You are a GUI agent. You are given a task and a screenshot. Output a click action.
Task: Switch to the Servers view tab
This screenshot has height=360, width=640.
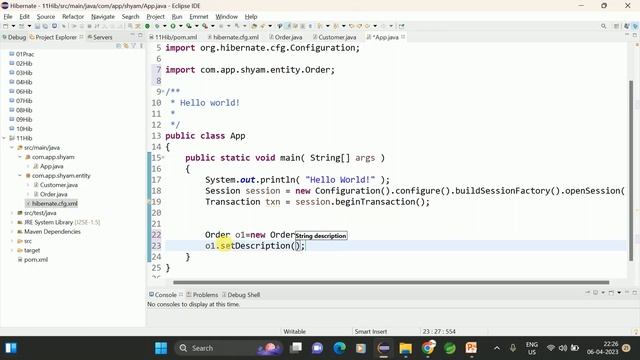[100, 37]
